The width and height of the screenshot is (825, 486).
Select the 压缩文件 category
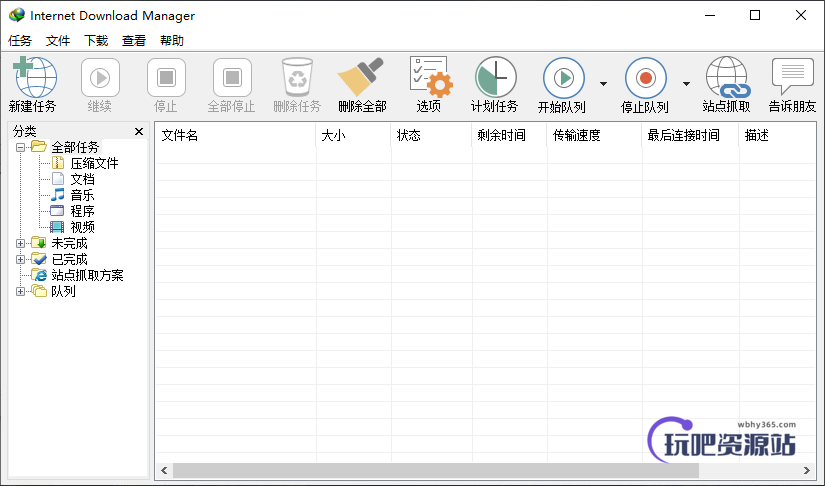click(x=94, y=164)
